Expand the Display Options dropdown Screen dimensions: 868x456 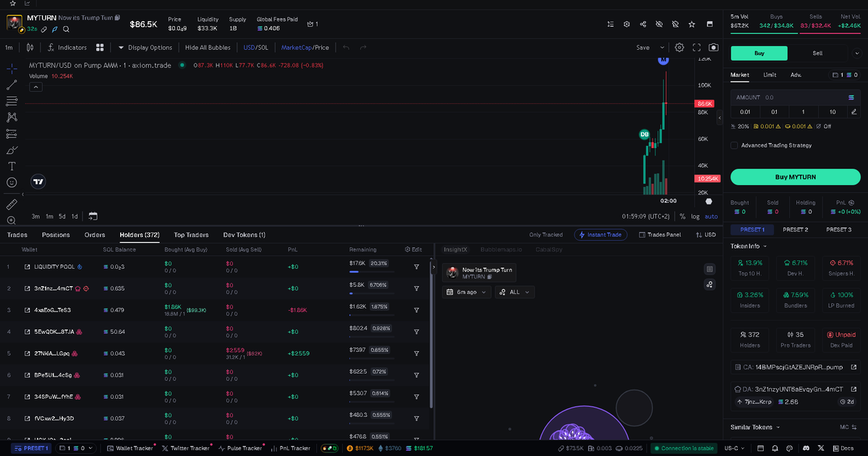click(x=145, y=48)
